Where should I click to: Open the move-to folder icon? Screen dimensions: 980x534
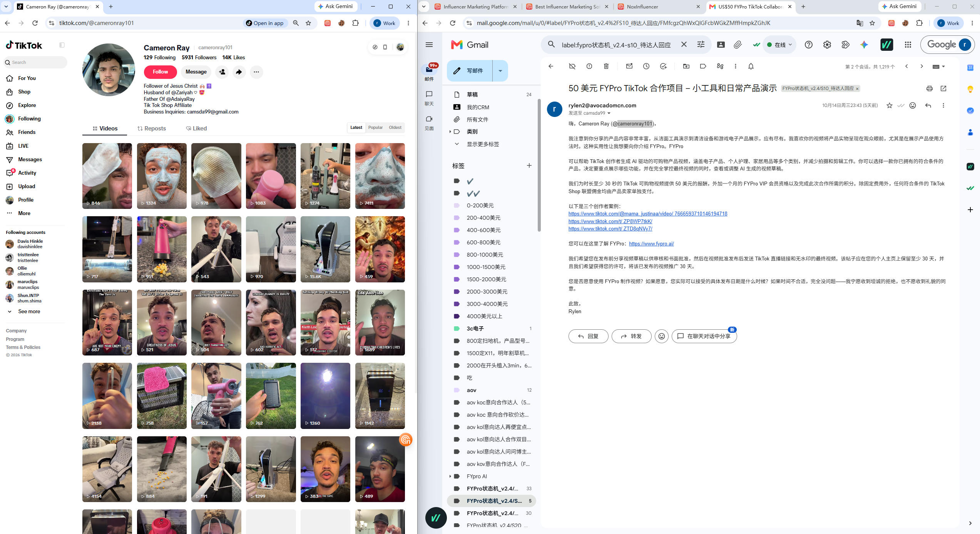[686, 66]
